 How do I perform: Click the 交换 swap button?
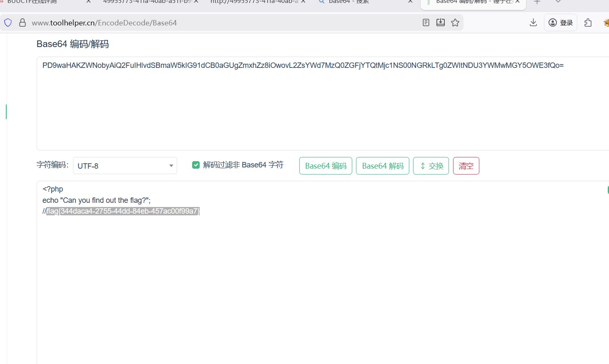431,166
